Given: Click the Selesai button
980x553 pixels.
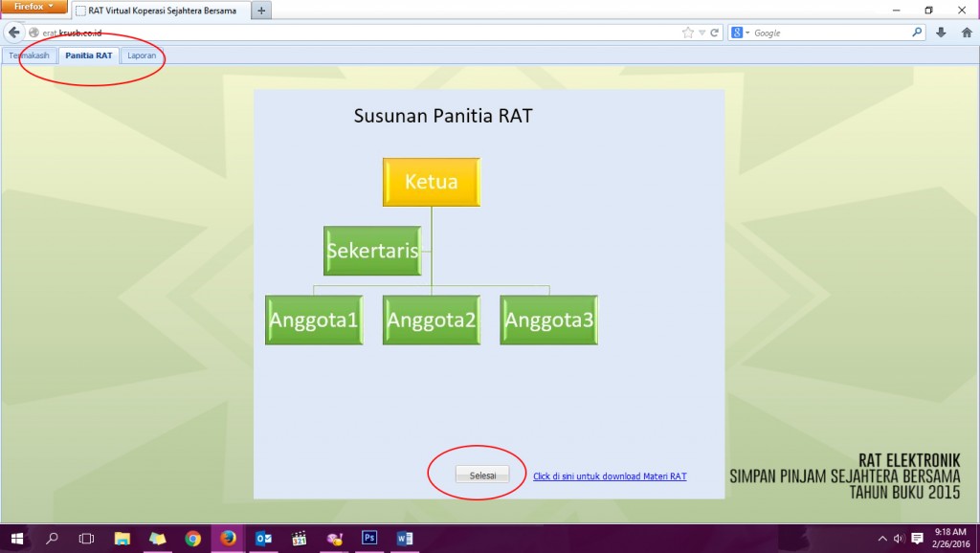Looking at the screenshot, I should click(x=482, y=475).
